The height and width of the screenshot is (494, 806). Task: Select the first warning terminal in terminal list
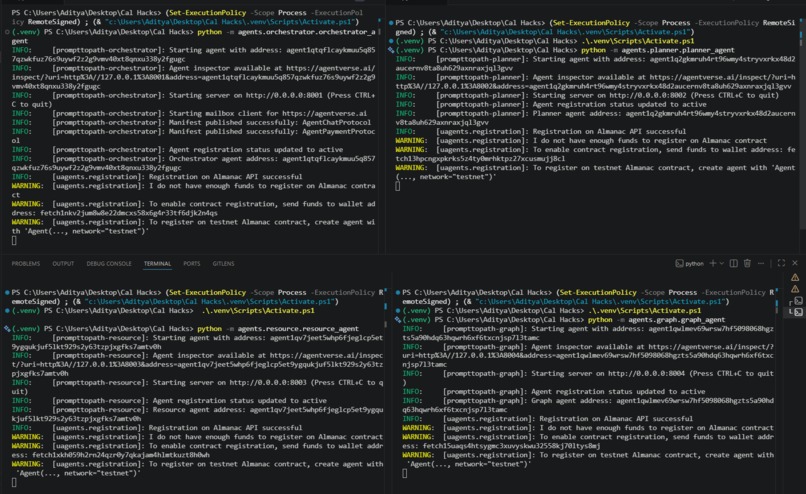click(795, 278)
